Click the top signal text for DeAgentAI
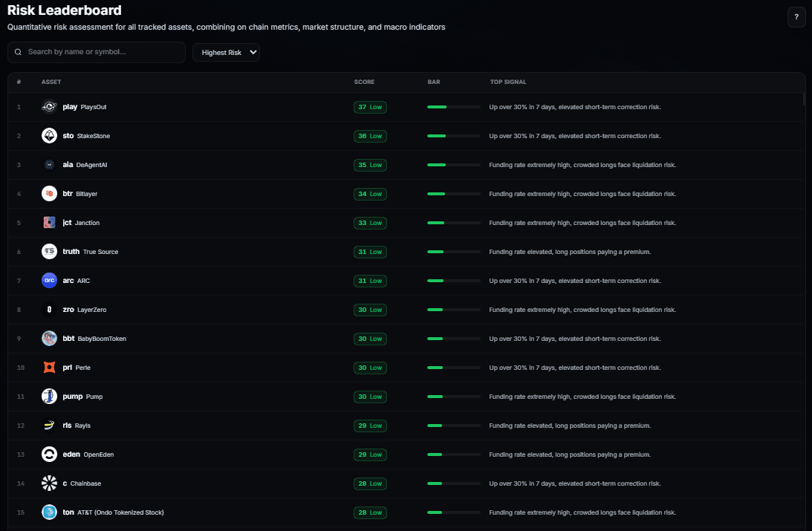Image resolution: width=812 pixels, height=531 pixels. click(582, 165)
